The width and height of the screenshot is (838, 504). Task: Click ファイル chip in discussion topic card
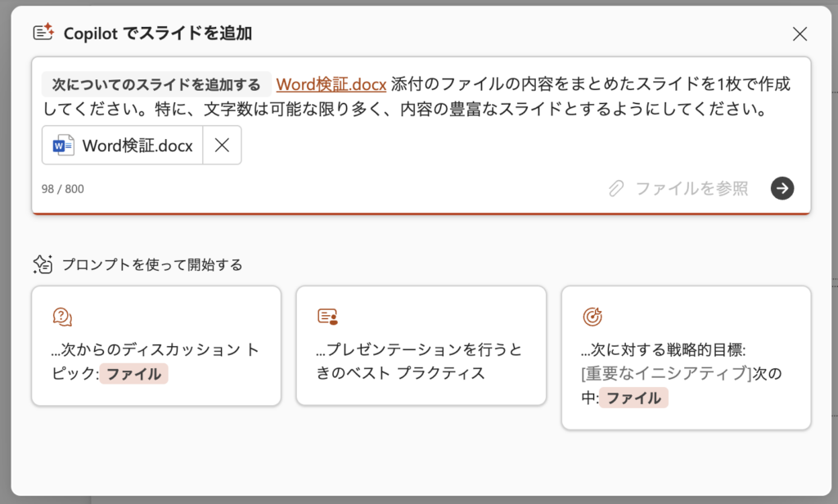(133, 374)
